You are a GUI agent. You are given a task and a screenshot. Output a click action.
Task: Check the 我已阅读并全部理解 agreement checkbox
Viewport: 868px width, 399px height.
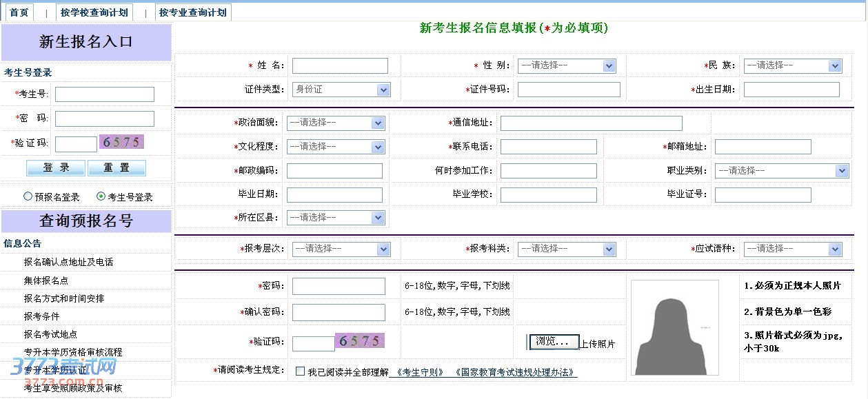coord(300,371)
